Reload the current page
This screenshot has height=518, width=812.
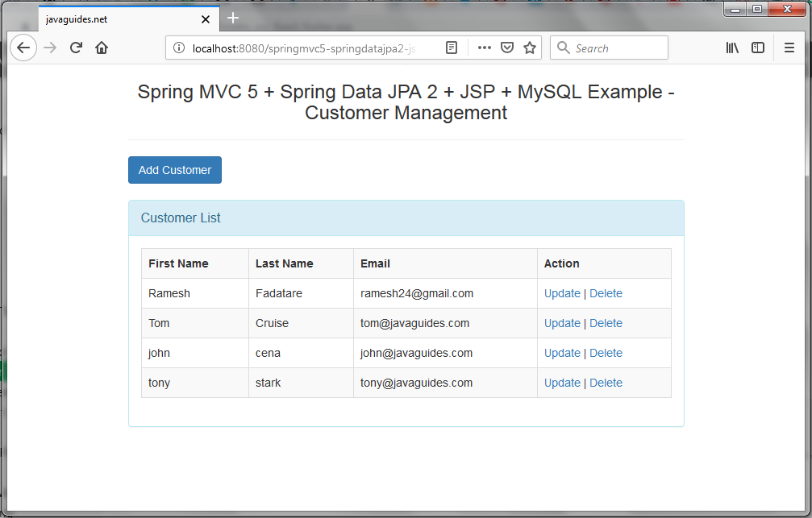[76, 48]
